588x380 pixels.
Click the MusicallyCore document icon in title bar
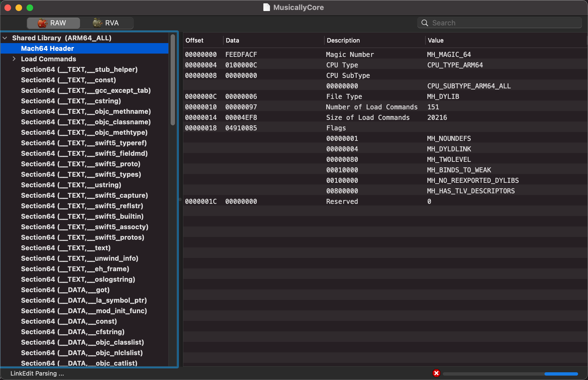pos(266,7)
